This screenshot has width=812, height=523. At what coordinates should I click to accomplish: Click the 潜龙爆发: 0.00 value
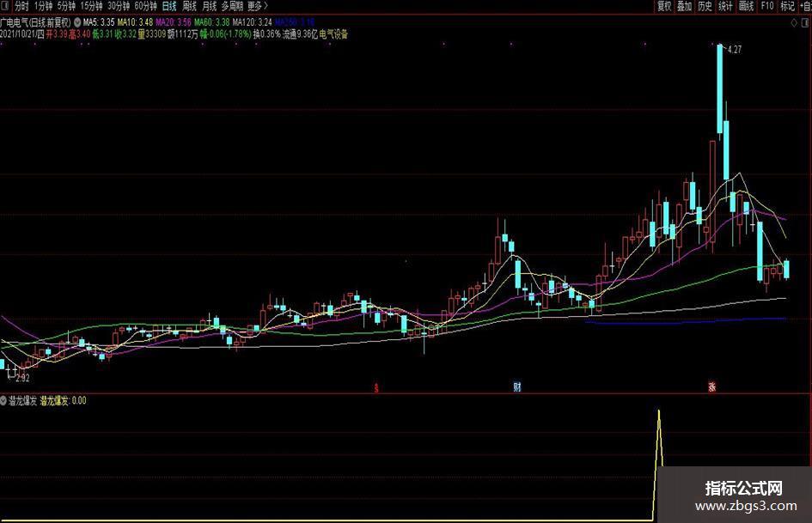[64, 400]
